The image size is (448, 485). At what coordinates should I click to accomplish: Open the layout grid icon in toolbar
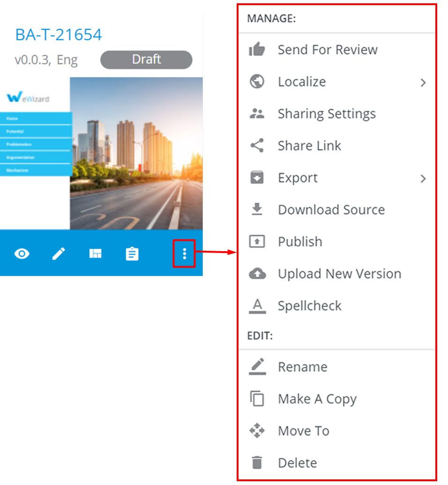click(96, 254)
